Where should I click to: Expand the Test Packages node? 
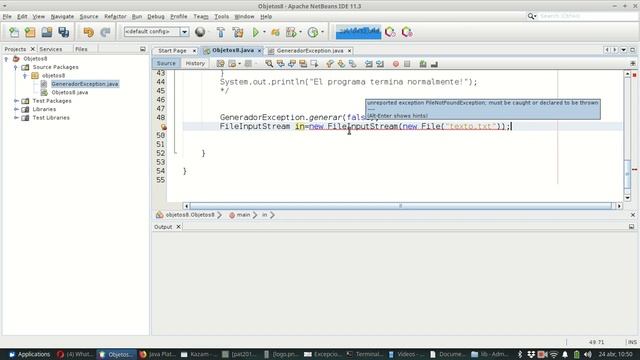coord(16,101)
